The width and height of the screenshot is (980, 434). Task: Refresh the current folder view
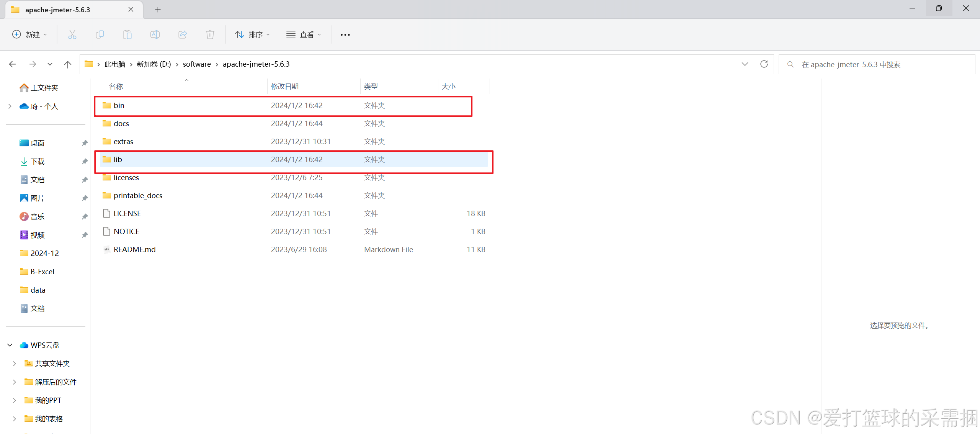tap(764, 64)
